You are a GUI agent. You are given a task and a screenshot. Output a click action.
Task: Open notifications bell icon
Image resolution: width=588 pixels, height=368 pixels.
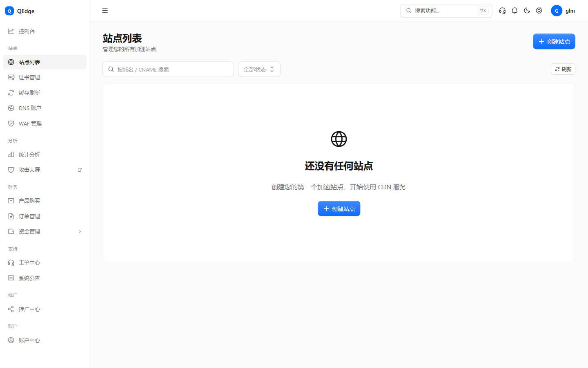tap(514, 11)
